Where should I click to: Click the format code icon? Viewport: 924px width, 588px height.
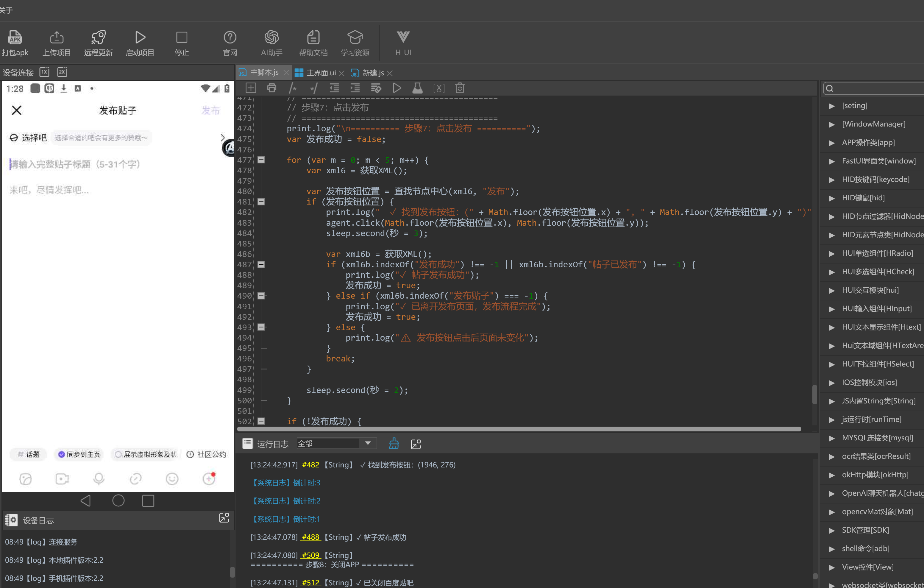point(376,88)
